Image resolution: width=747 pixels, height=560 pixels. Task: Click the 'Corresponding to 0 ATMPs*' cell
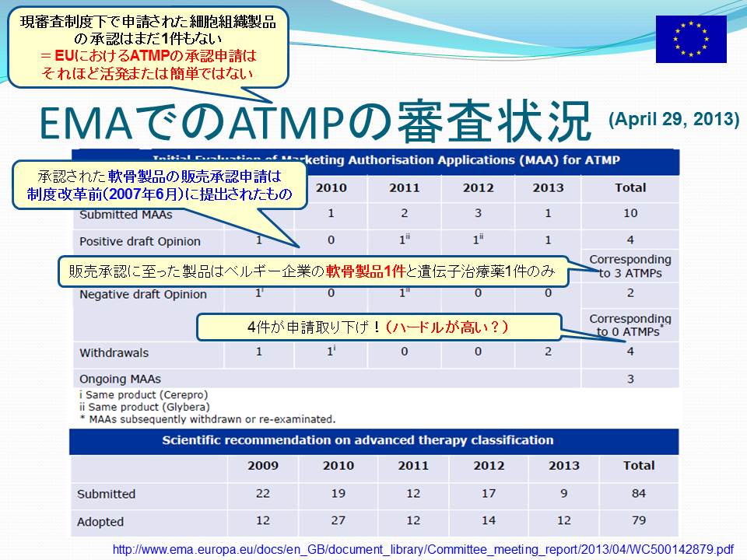pyautogui.click(x=630, y=325)
